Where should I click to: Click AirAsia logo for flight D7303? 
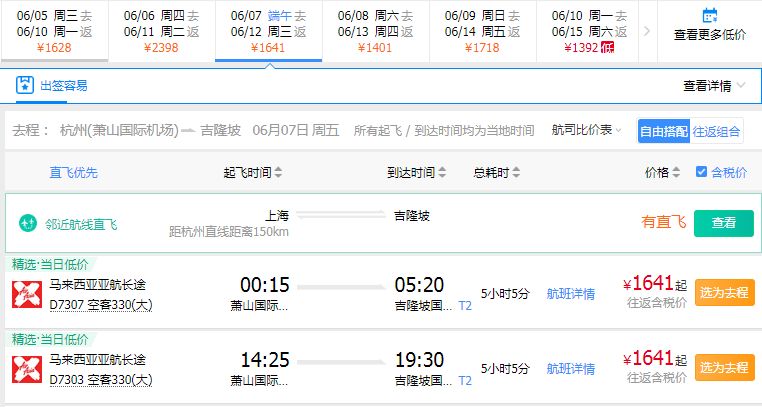point(27,369)
